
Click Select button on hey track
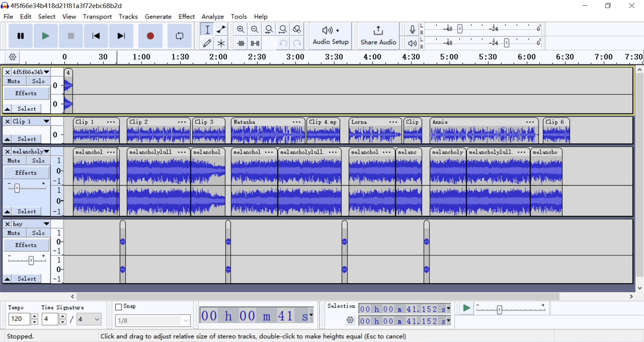[26, 278]
